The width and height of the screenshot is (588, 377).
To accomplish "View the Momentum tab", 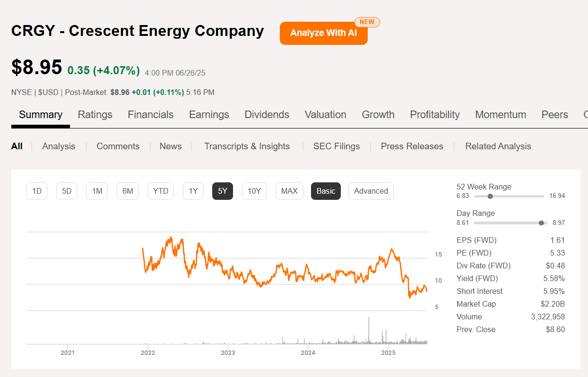I will [x=501, y=114].
